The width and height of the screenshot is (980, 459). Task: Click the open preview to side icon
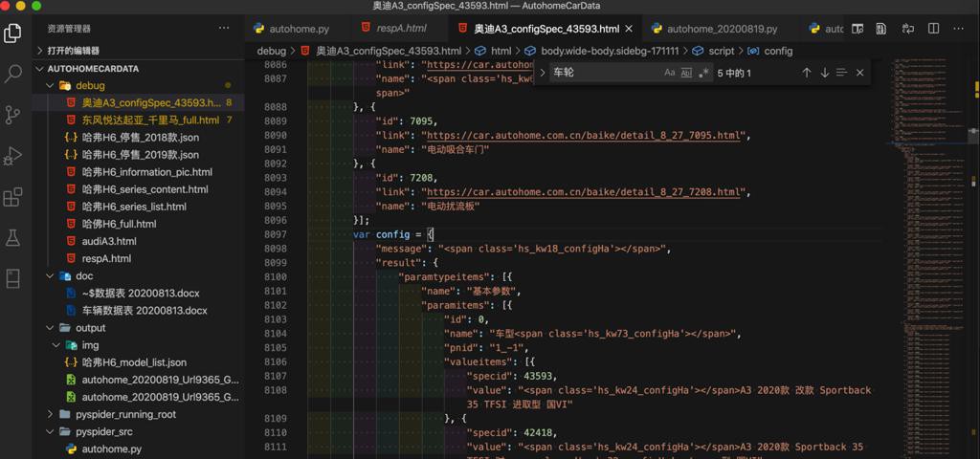tap(857, 29)
